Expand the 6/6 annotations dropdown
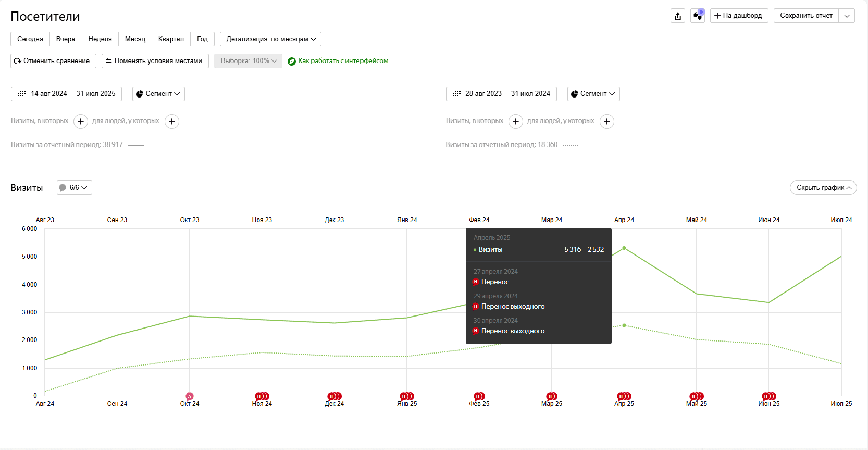The image size is (868, 450). click(x=75, y=188)
